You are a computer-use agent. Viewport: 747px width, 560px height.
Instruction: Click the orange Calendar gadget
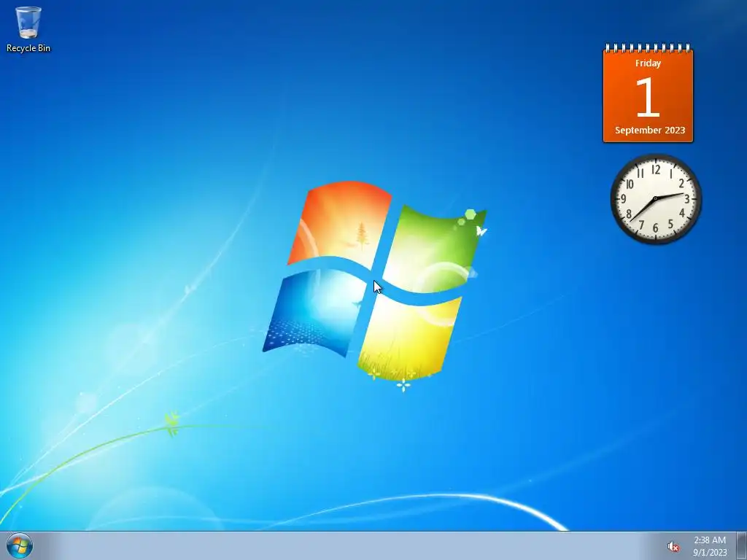click(648, 93)
